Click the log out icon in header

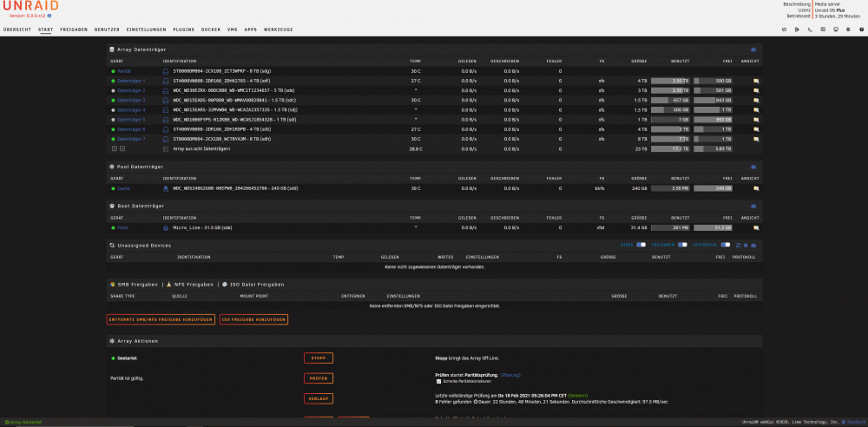pyautogui.click(x=797, y=30)
